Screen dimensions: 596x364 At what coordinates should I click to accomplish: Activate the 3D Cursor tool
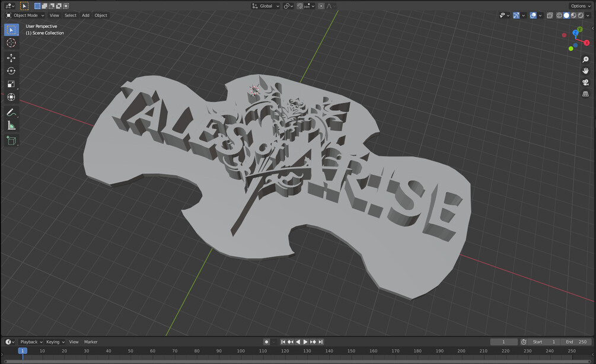[11, 43]
